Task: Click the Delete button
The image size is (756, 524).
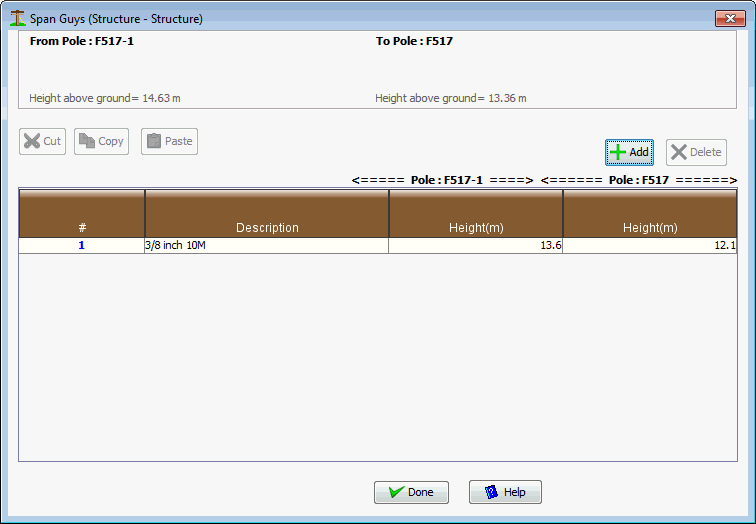Action: pos(696,152)
